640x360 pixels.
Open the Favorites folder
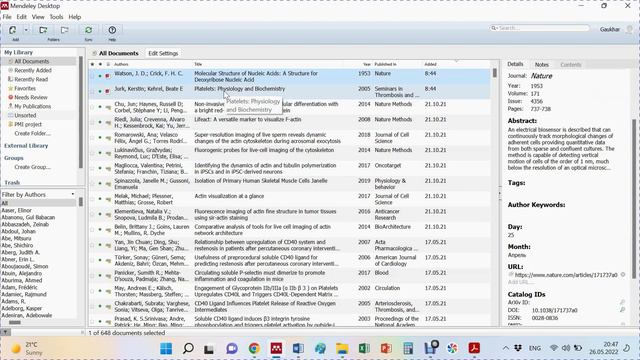tap(25, 88)
